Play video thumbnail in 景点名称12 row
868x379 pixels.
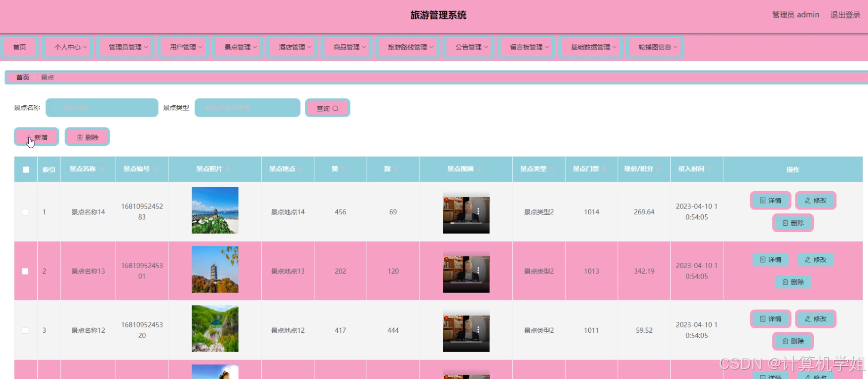click(466, 331)
